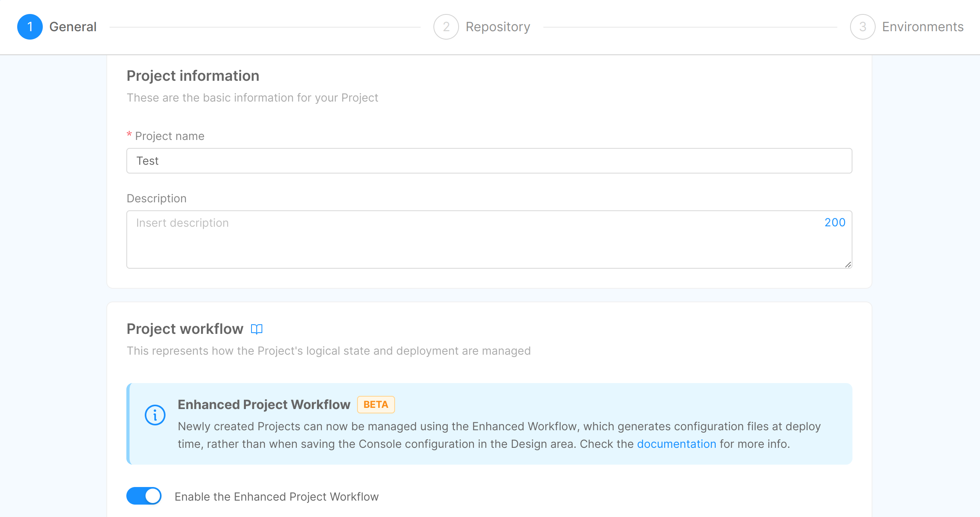Click the 200 character counter
Screen dimensions: 980x517
point(835,222)
